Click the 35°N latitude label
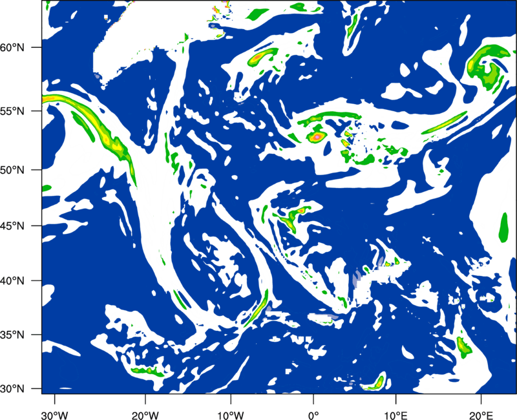The width and height of the screenshot is (517, 420). point(12,335)
